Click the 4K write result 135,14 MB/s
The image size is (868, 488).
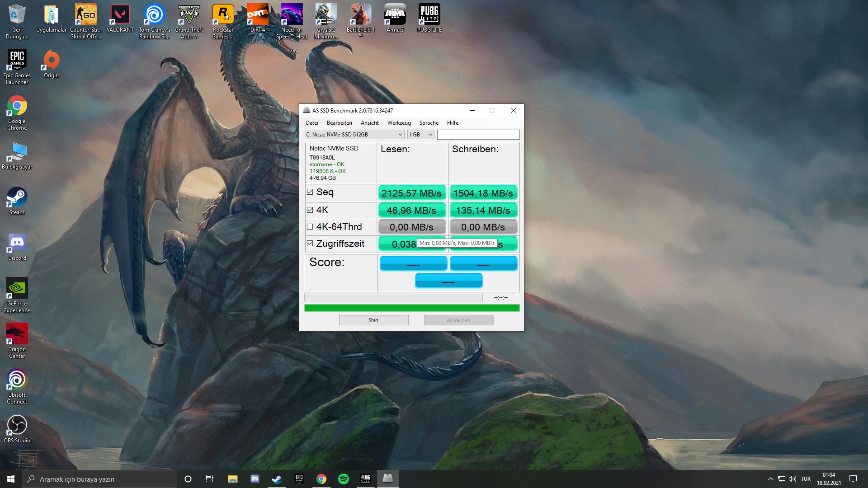point(483,210)
